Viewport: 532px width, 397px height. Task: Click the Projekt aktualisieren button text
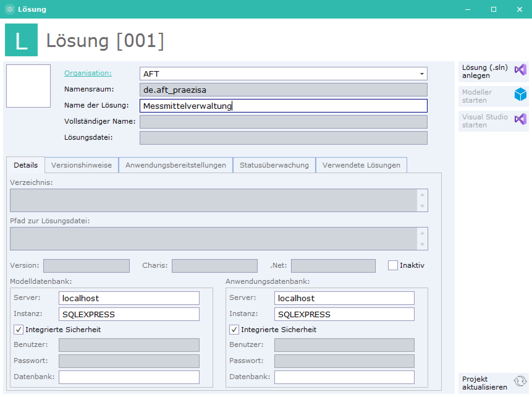[x=485, y=383]
